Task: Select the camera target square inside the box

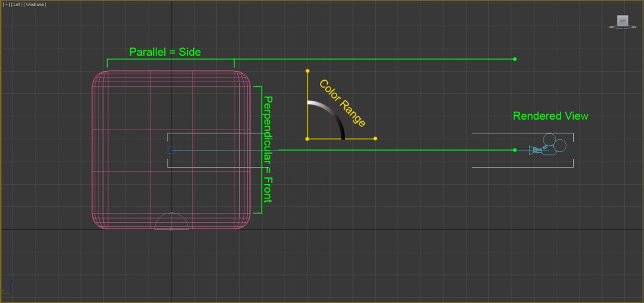Action: click(172, 151)
